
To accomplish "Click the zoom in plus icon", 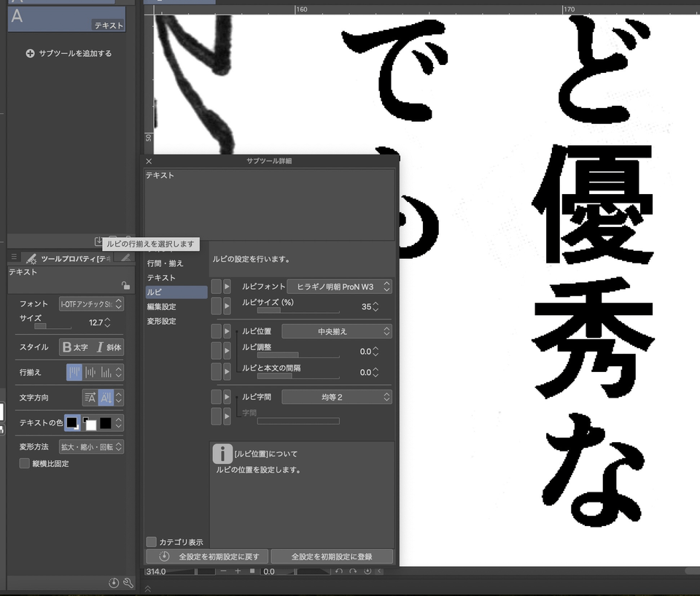I will 238,571.
